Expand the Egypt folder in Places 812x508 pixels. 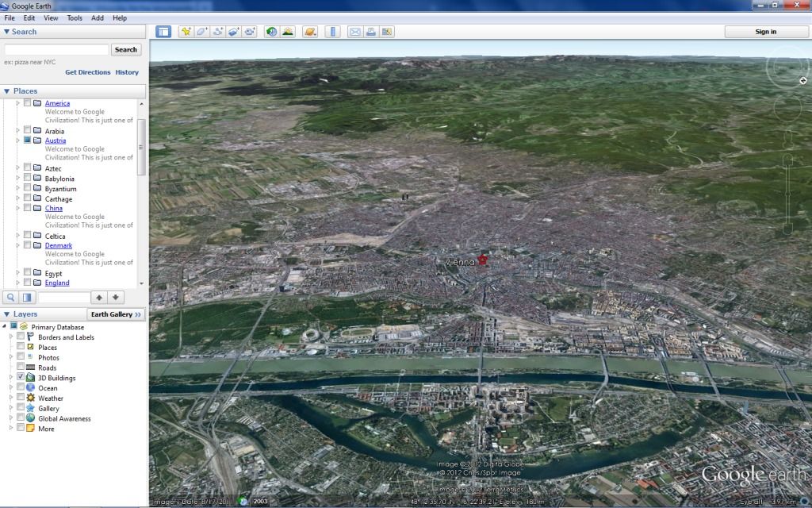17,273
